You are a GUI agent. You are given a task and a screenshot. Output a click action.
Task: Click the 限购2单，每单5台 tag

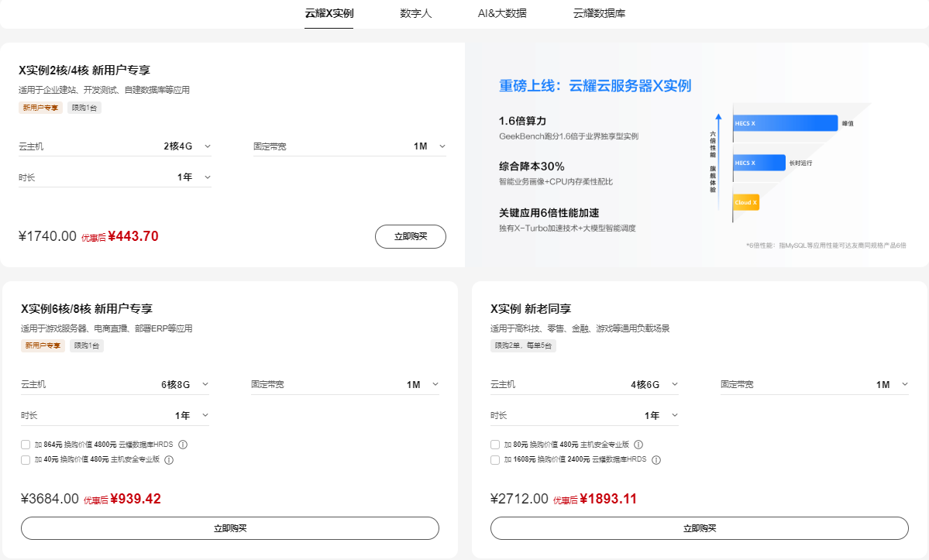point(523,345)
